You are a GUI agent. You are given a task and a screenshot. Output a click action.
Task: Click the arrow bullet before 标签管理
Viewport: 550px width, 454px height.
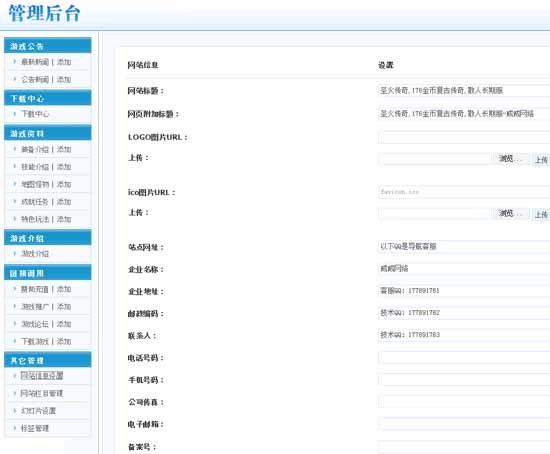coord(15,428)
